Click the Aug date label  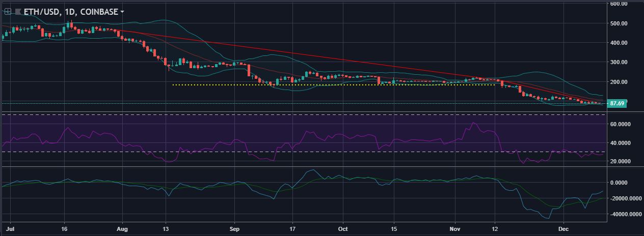pyautogui.click(x=123, y=229)
